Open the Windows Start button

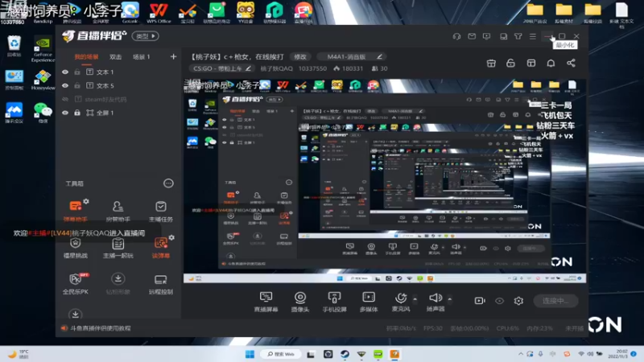tap(250, 354)
